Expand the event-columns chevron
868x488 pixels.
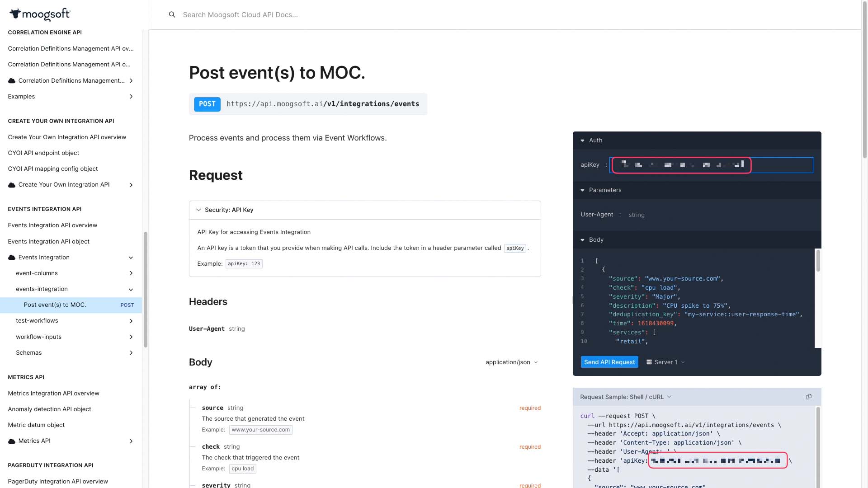(x=131, y=273)
